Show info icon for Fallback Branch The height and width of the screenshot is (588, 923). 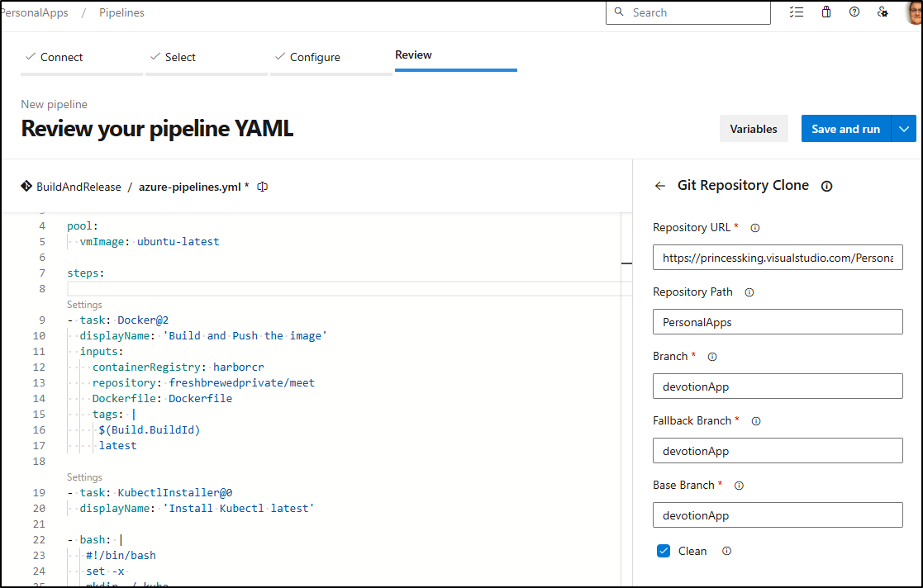coord(756,421)
